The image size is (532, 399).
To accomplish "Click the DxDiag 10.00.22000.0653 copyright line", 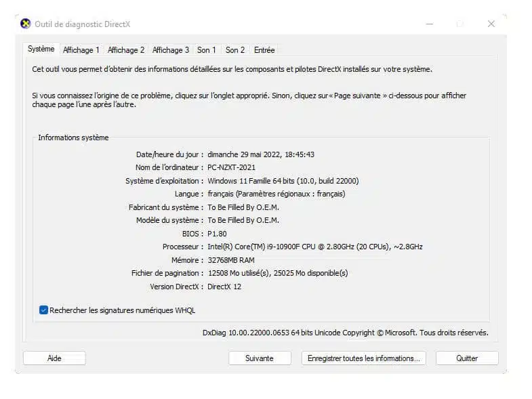I will [x=346, y=333].
